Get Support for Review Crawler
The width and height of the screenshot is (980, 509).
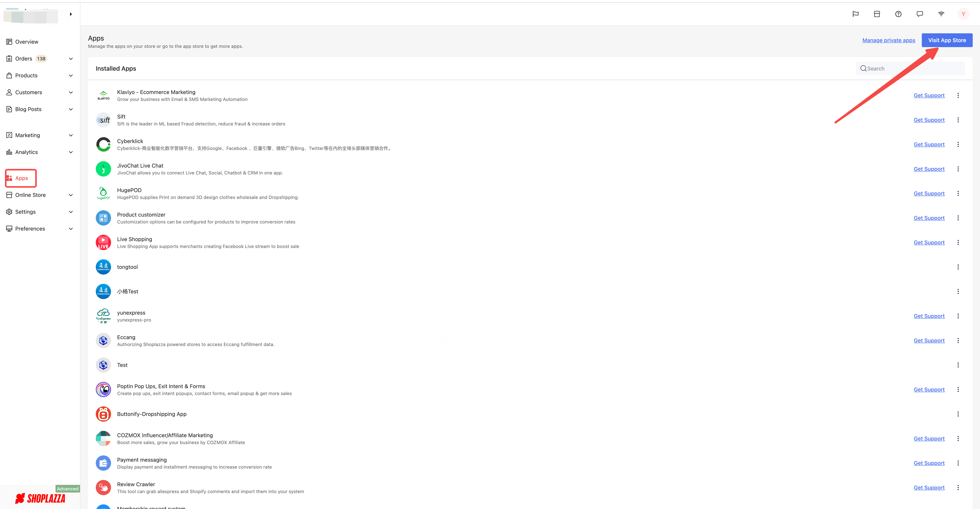(x=929, y=488)
